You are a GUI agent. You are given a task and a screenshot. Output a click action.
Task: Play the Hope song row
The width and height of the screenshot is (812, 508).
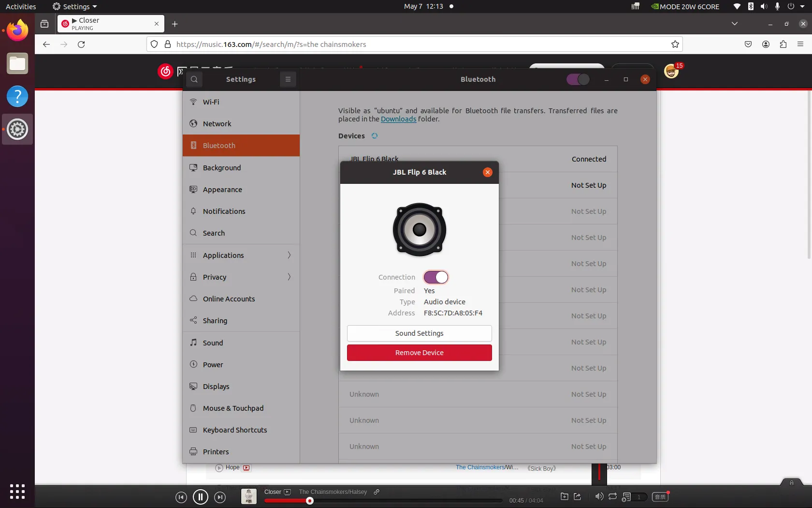coord(219,468)
